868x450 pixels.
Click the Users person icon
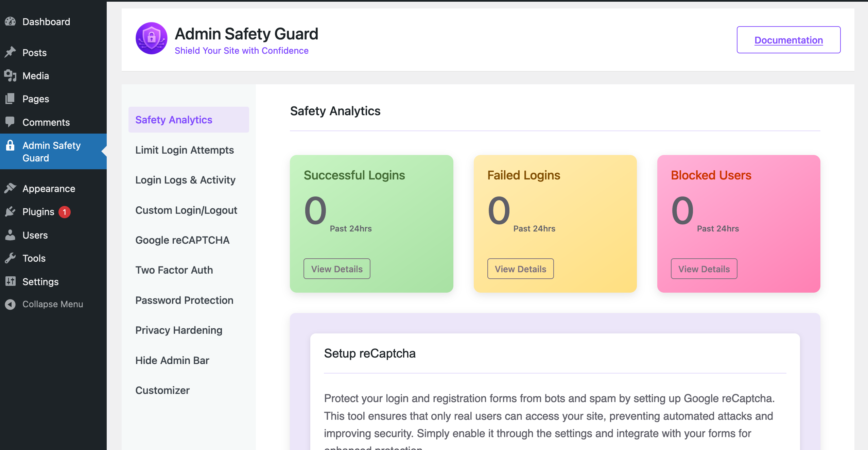coord(10,235)
